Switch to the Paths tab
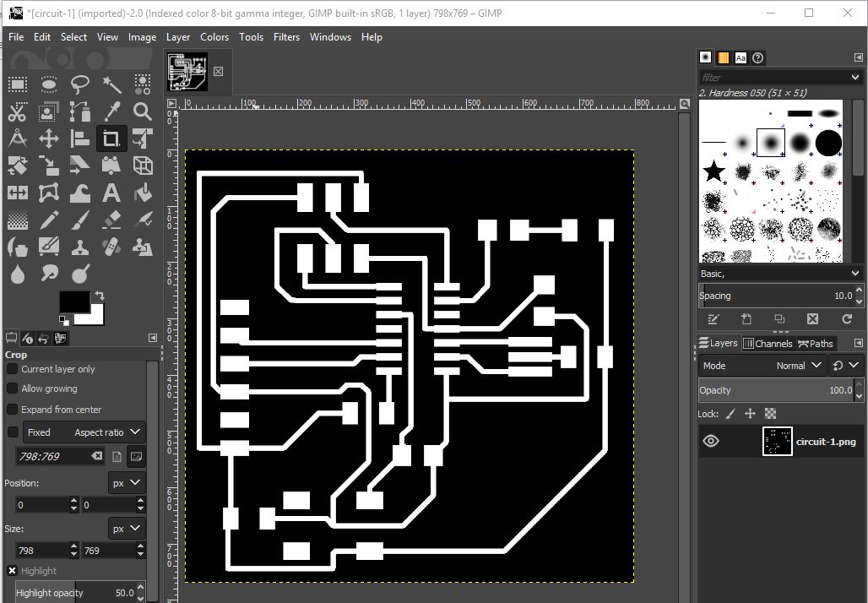The width and height of the screenshot is (868, 603). pos(816,344)
